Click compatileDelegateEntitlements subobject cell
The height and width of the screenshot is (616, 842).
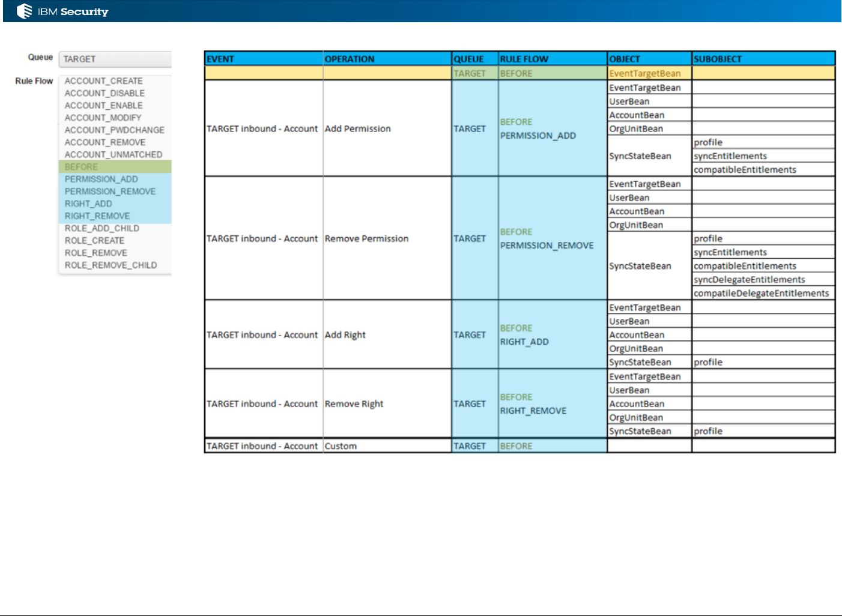763,293
